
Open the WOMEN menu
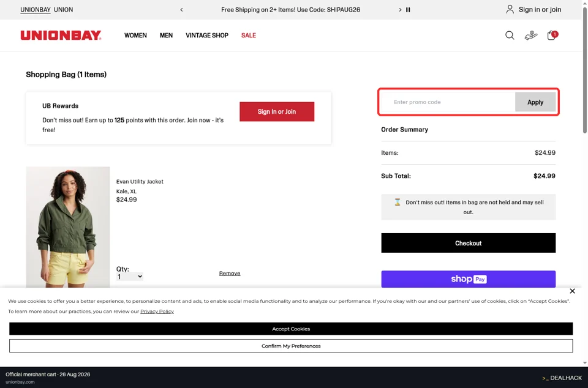pos(135,35)
